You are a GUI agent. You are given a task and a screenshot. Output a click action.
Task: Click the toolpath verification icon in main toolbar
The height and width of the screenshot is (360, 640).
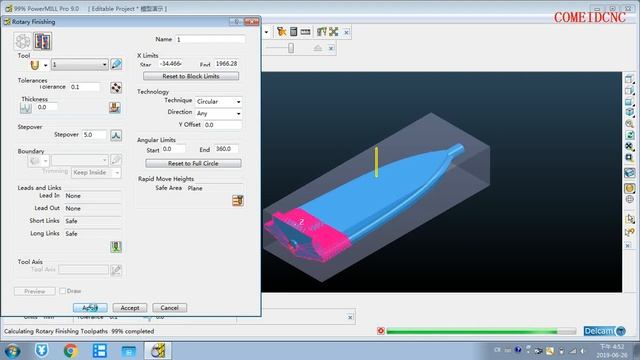pos(322,31)
